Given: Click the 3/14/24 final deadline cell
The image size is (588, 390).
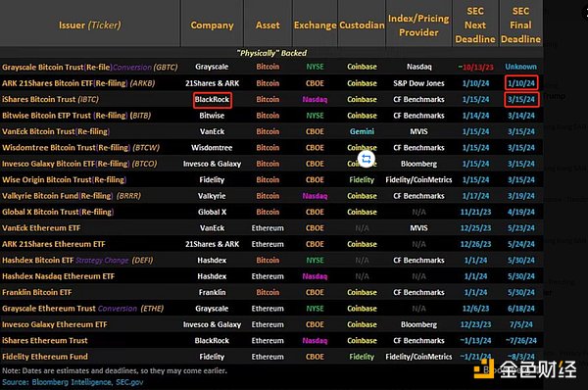Looking at the screenshot, I should click(521, 116).
